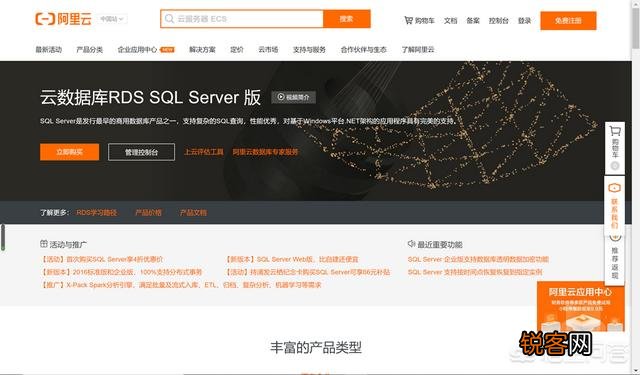This screenshot has height=375, width=640.
Task: Click the NEW badge beside 企业应用中心
Action: [x=167, y=50]
